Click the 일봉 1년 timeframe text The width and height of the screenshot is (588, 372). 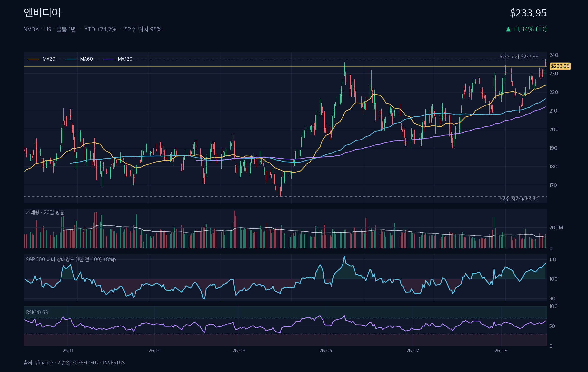pyautogui.click(x=66, y=29)
